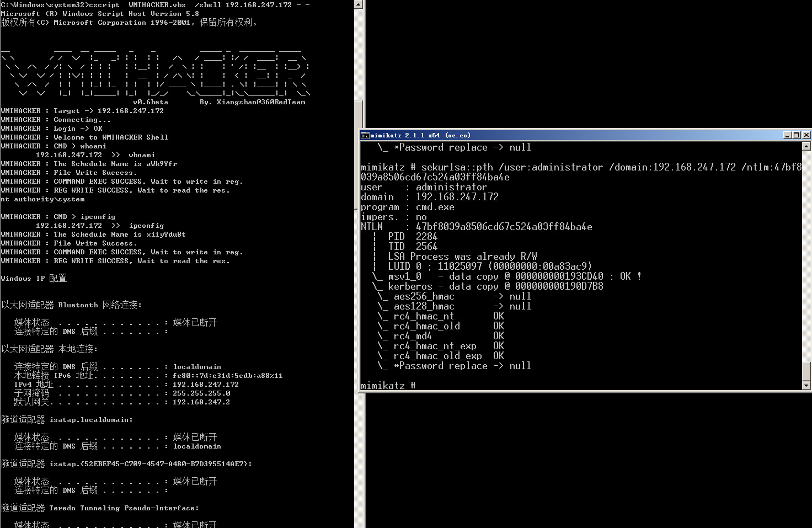Click the default gateway 192.168.247.2 row

pos(122,402)
